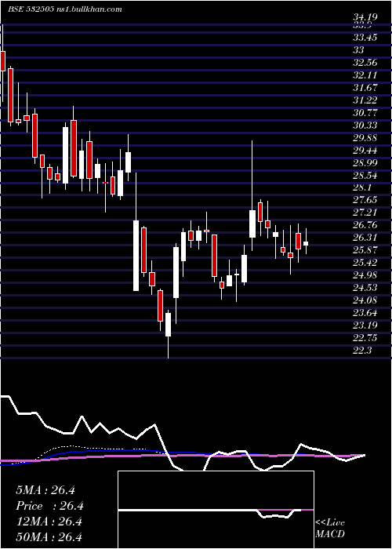Click the 30.77 price axis label
Screen dimensions: 392x549
[365, 113]
